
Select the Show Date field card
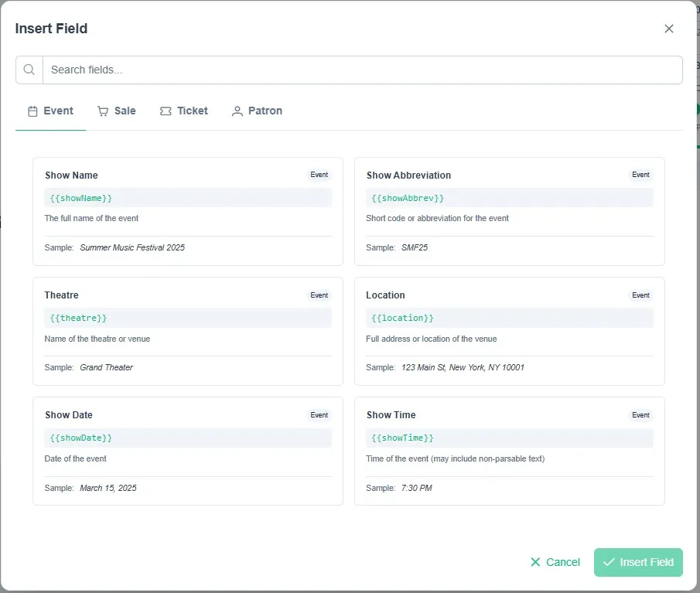pos(188,451)
